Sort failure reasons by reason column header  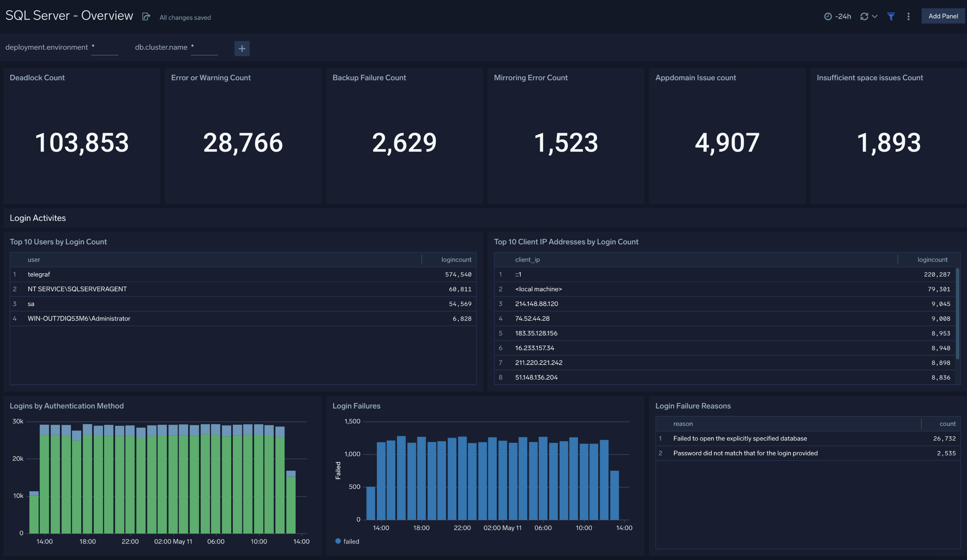click(x=683, y=424)
